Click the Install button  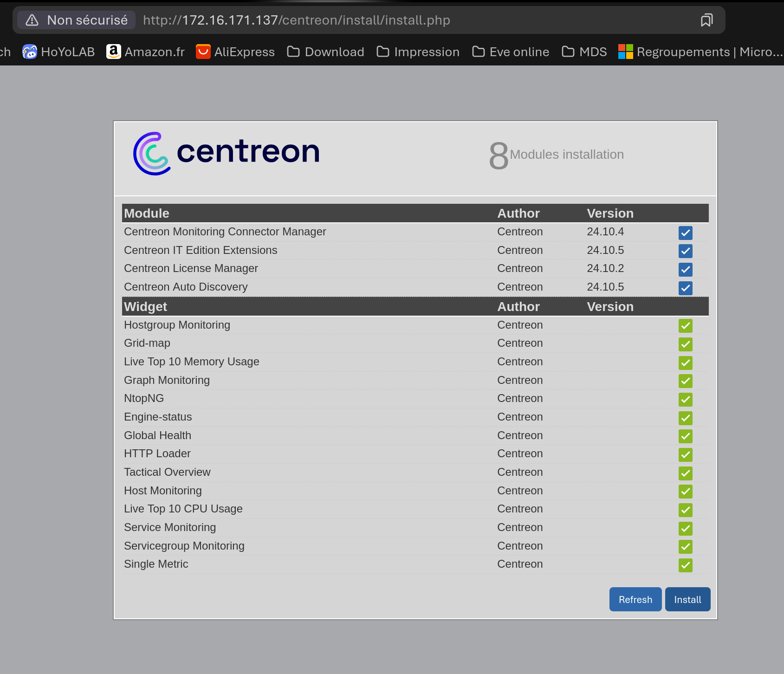tap(687, 599)
